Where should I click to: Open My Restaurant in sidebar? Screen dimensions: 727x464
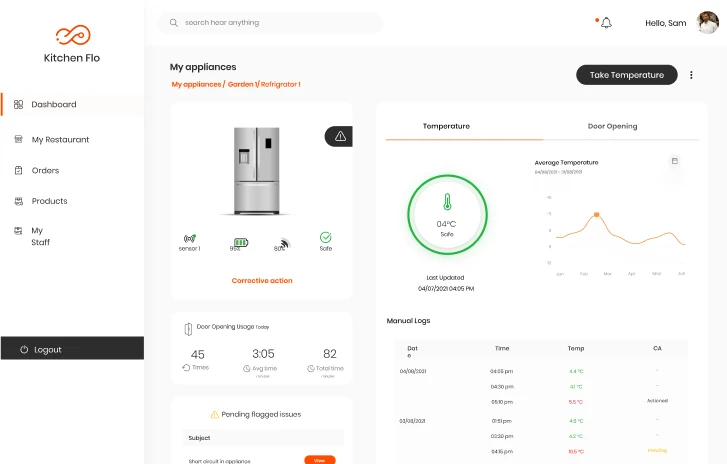pos(60,140)
